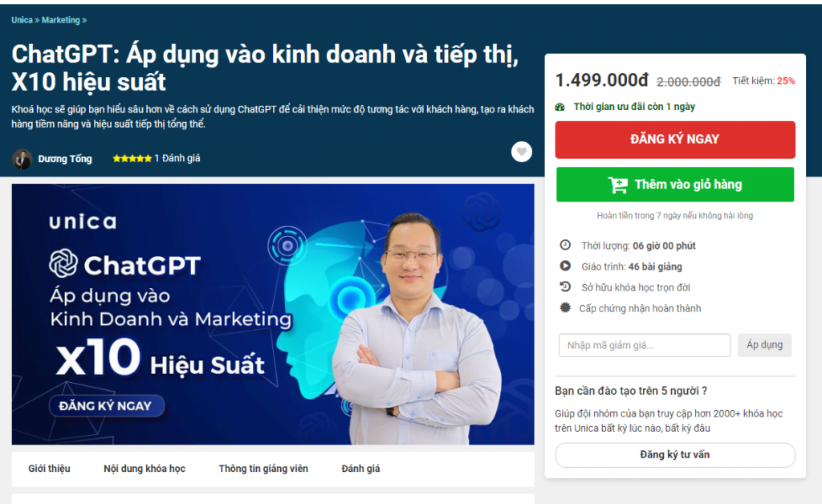This screenshot has height=504, width=822.
Task: Open the Unica breadcrumb link
Action: coord(22,20)
